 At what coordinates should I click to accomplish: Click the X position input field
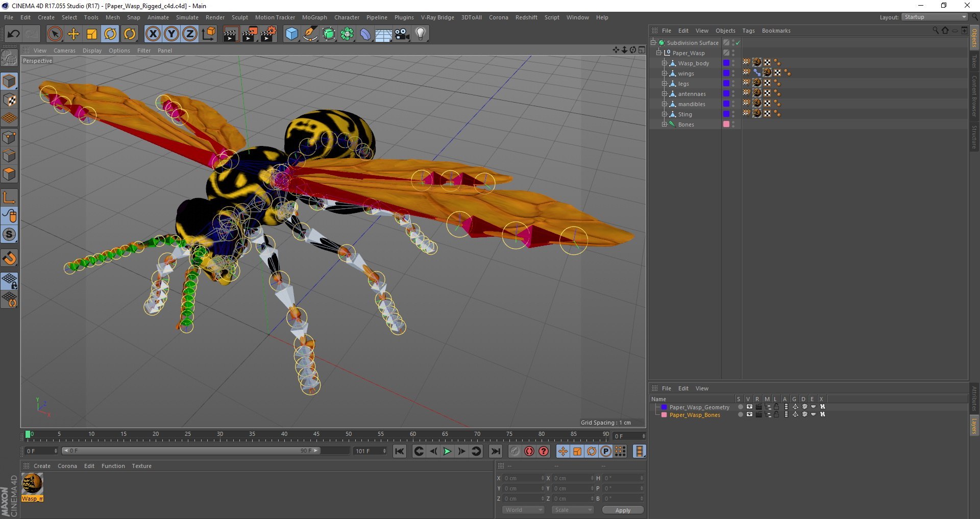point(524,478)
